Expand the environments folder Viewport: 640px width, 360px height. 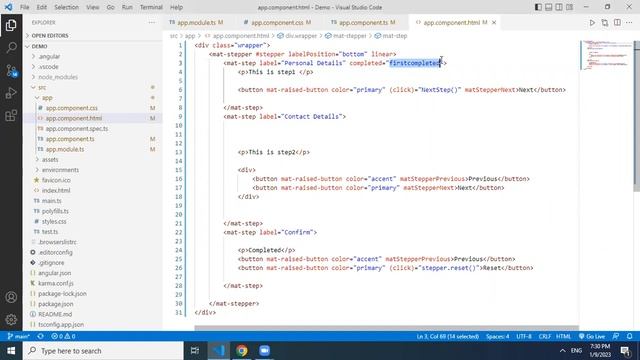60,170
